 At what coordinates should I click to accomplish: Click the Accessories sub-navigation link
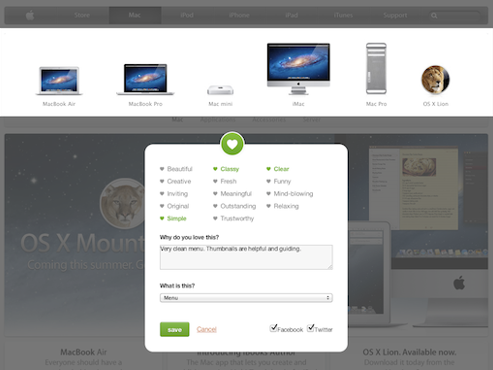pos(269,119)
